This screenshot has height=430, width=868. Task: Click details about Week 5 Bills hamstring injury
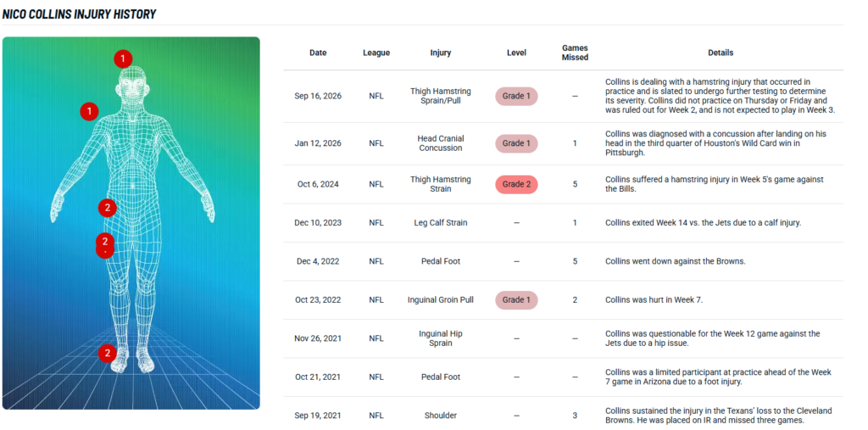714,184
